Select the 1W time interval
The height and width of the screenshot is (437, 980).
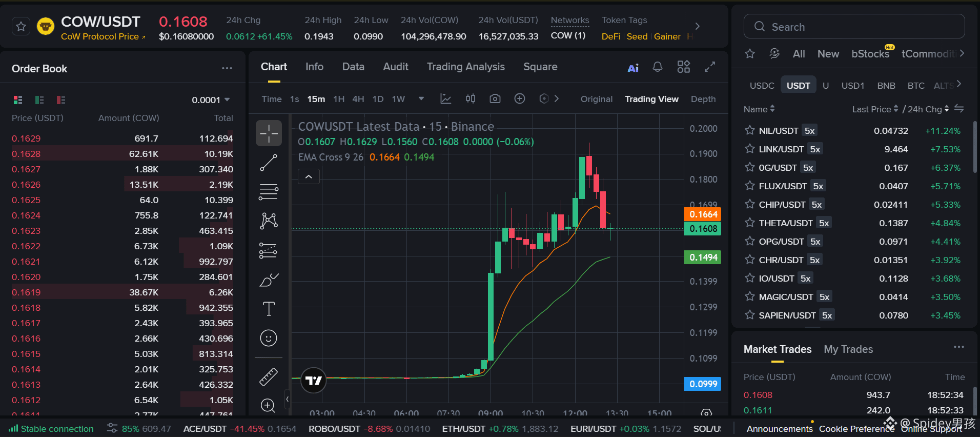pyautogui.click(x=398, y=99)
